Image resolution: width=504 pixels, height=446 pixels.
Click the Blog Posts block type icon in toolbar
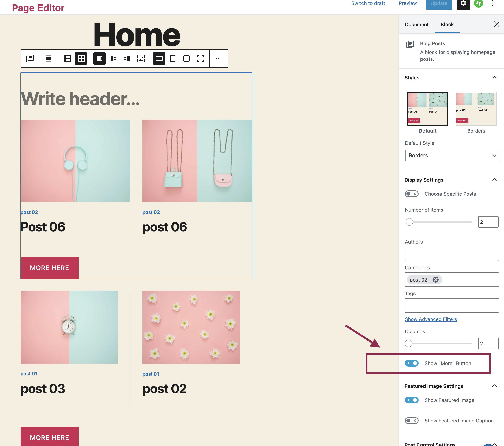30,59
